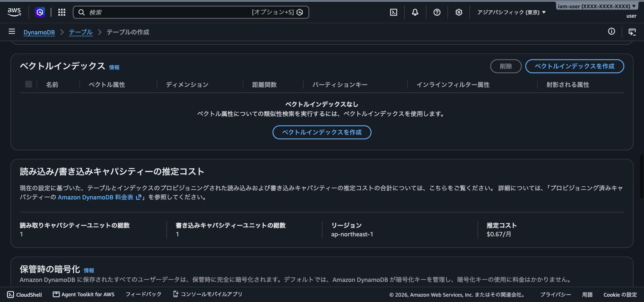Click external link icon beside 料金表
This screenshot has height=302, width=644.
139,197
